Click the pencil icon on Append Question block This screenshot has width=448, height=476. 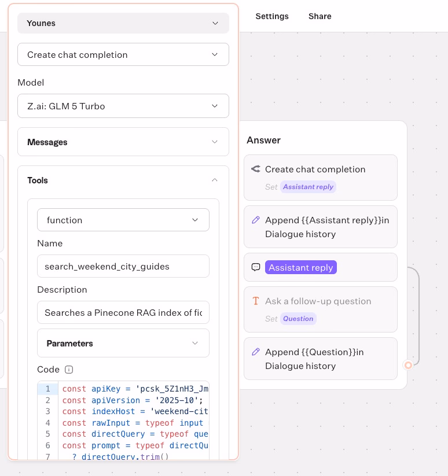click(255, 352)
